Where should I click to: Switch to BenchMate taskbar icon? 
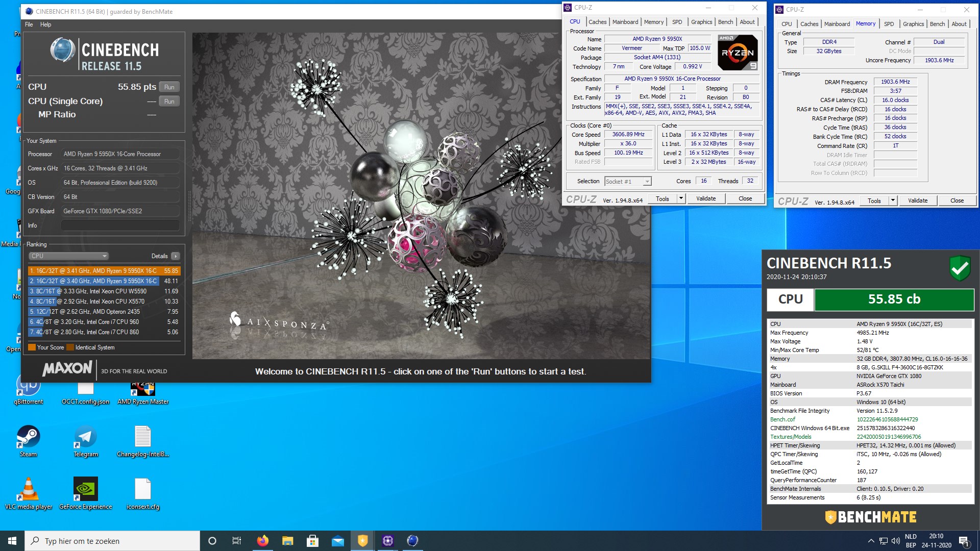click(362, 541)
